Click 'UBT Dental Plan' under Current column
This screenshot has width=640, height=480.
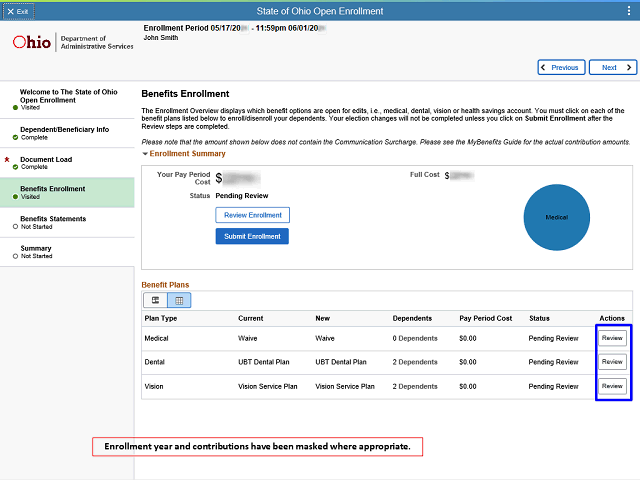coord(264,362)
